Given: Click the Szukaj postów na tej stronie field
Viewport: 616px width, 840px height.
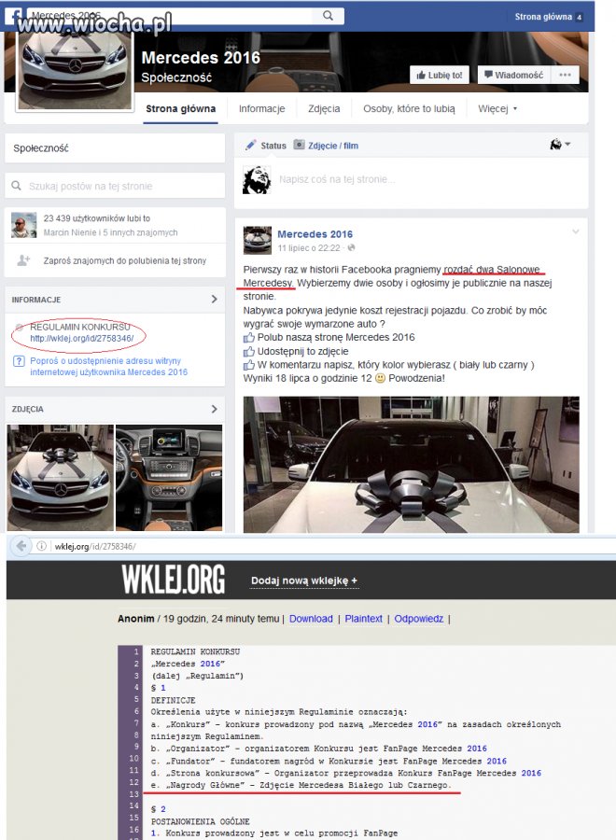Looking at the screenshot, I should [115, 186].
